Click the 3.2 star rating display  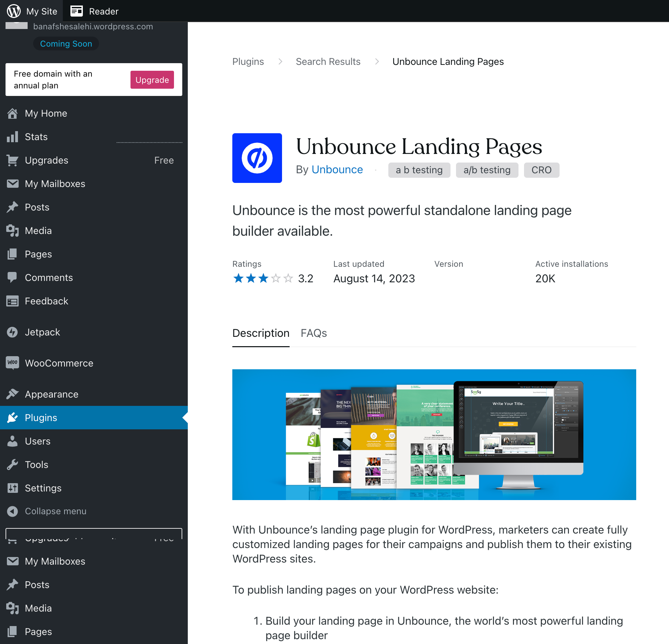(x=273, y=278)
